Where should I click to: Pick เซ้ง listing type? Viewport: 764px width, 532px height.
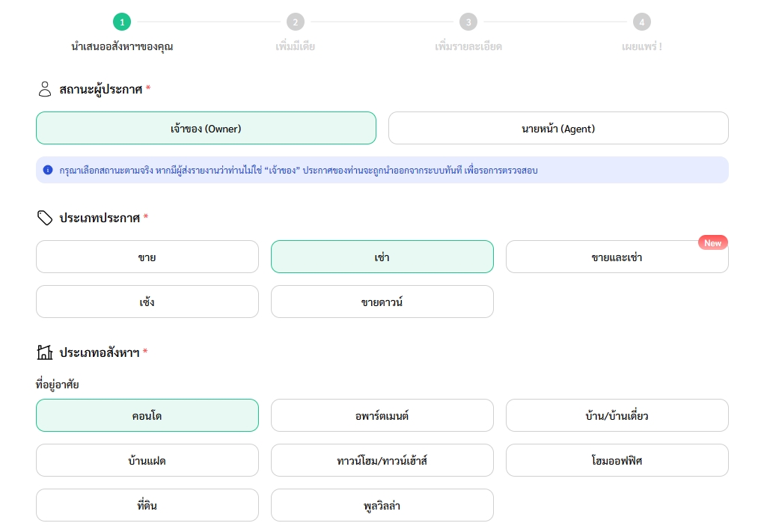tap(147, 302)
